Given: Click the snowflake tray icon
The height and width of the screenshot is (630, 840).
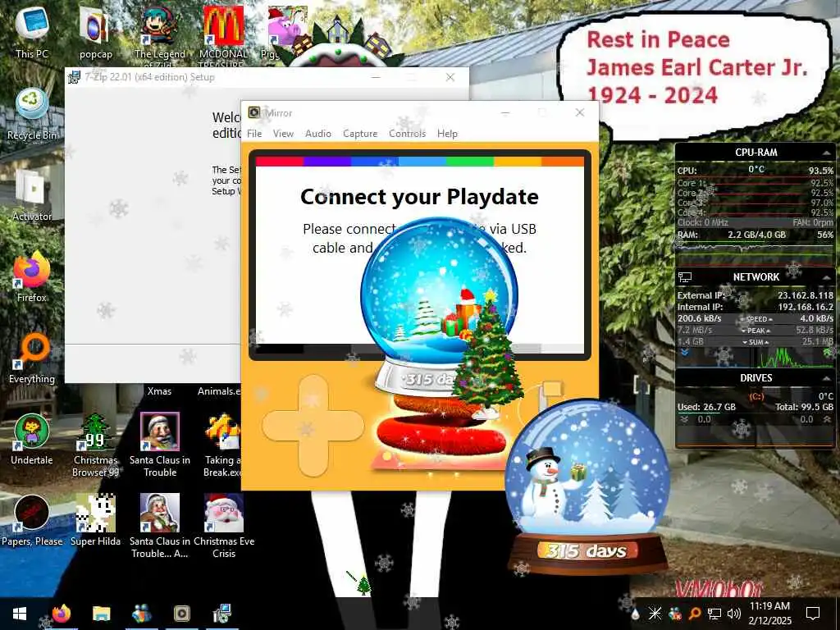Looking at the screenshot, I should coord(655,614).
